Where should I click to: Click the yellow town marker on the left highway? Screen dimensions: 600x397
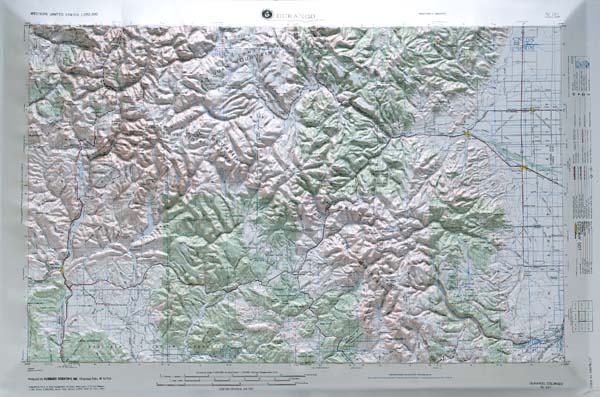pos(62,270)
